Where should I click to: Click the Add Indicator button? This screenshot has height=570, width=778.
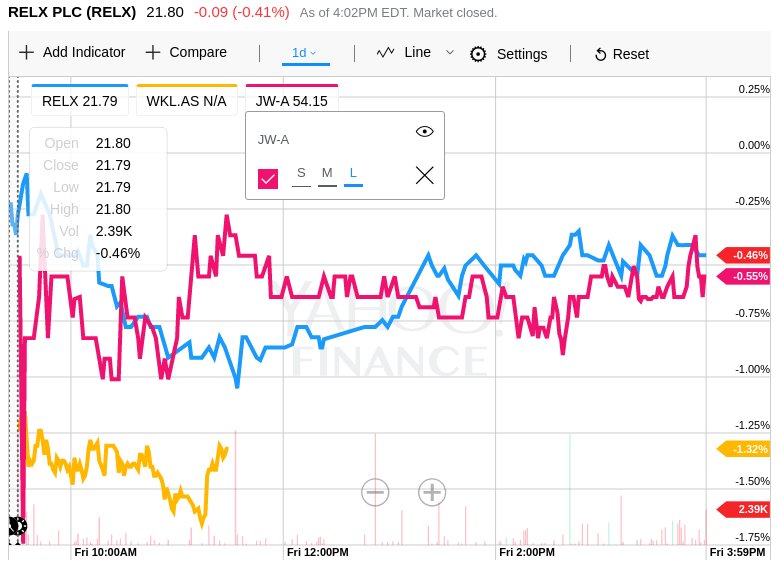tap(72, 52)
